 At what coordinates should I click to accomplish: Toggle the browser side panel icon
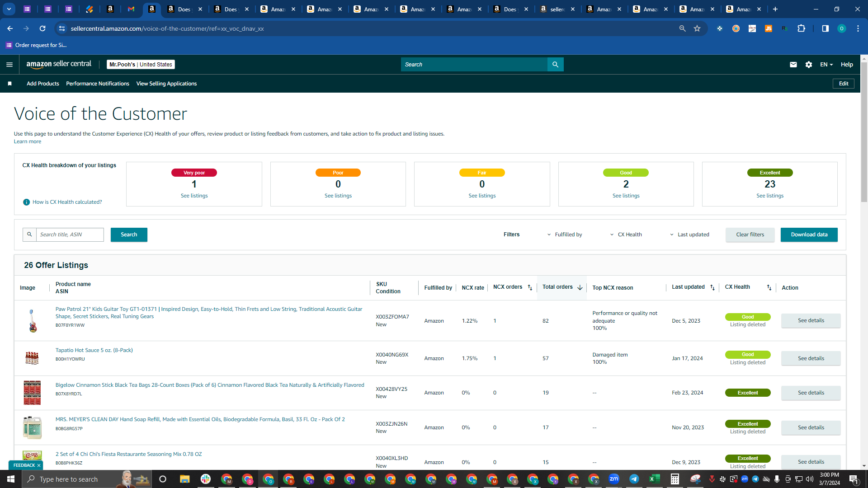tap(825, 28)
